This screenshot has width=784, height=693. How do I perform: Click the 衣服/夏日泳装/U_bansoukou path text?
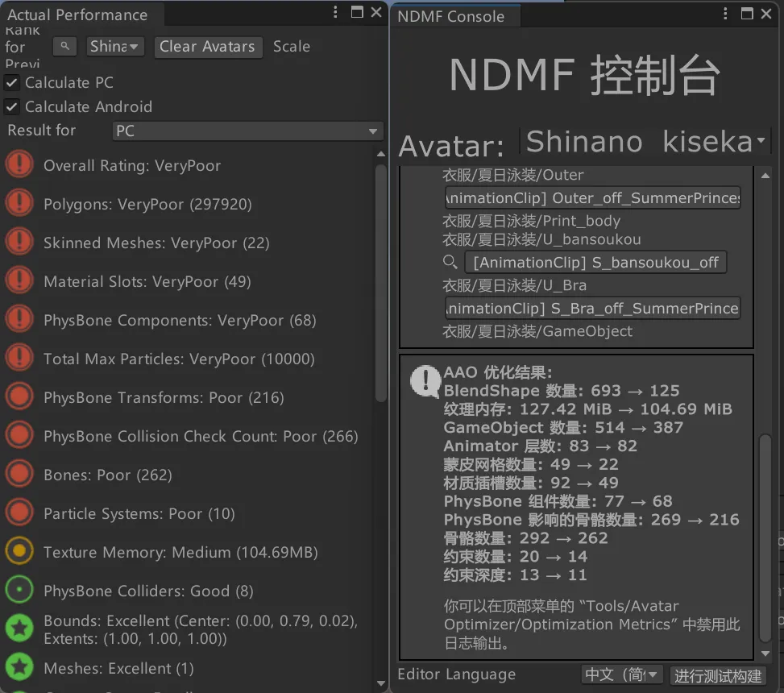coord(541,239)
